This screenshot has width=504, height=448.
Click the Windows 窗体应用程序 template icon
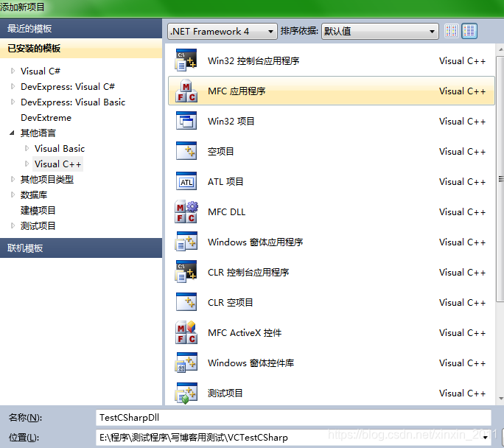(x=186, y=242)
